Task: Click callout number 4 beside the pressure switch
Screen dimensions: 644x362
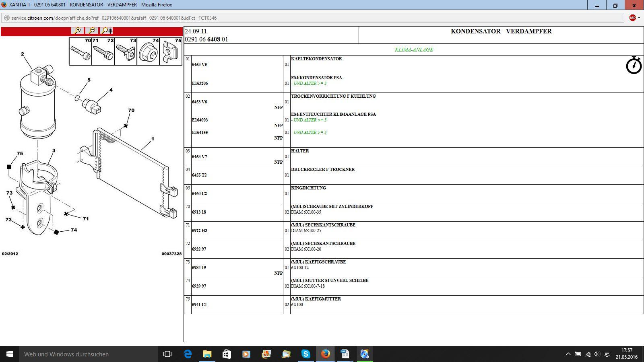Action: coord(111,90)
